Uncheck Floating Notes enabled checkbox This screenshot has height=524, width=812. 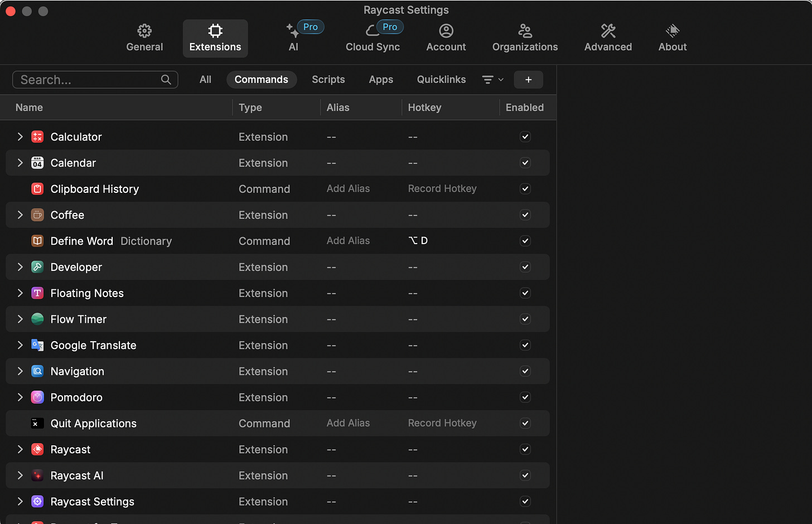pyautogui.click(x=525, y=293)
